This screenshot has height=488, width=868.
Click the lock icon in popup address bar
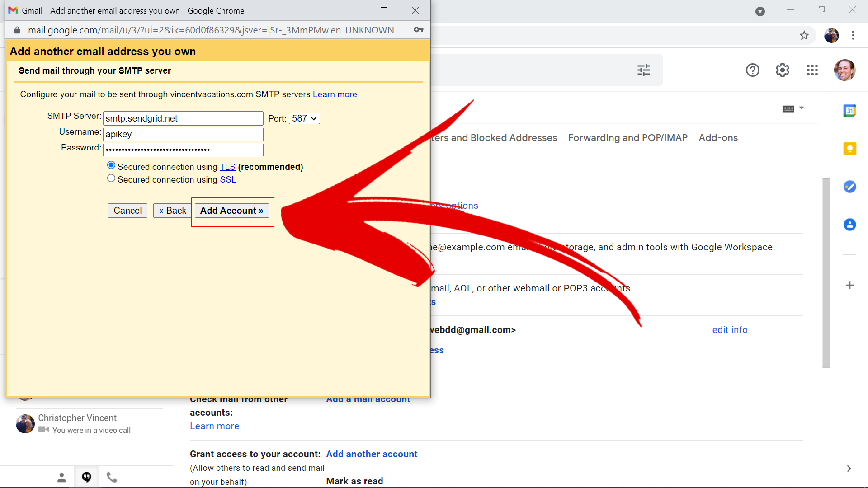pyautogui.click(x=17, y=30)
